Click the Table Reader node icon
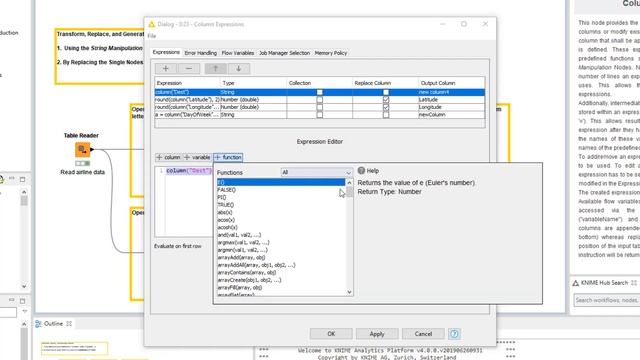The height and width of the screenshot is (360, 640). pyautogui.click(x=82, y=149)
